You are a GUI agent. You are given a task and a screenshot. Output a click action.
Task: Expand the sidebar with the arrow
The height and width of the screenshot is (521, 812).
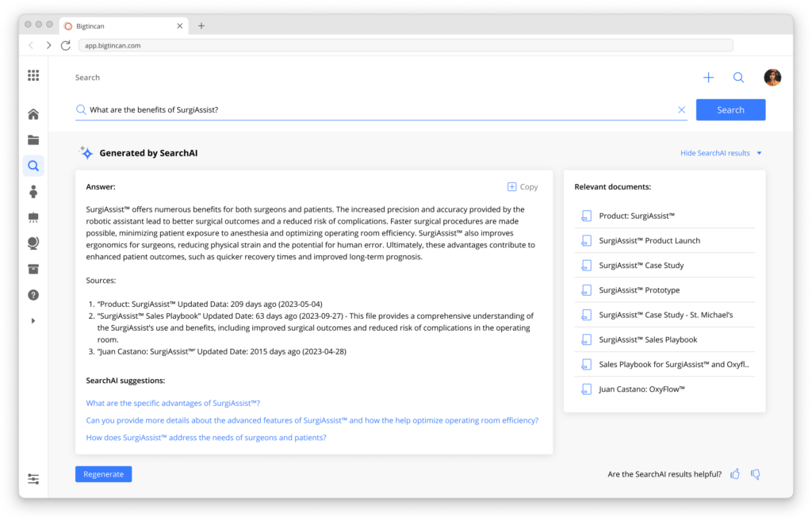[x=33, y=320]
